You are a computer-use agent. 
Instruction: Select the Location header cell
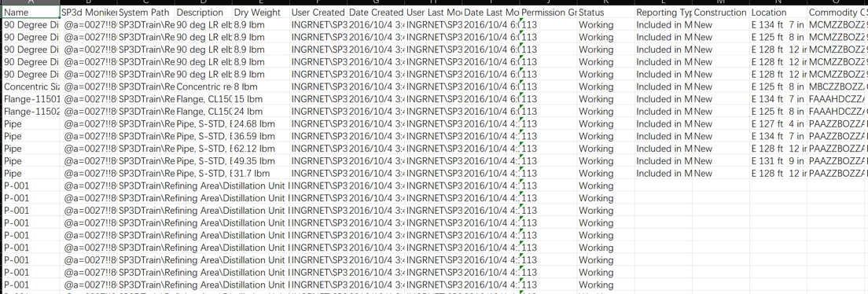779,12
